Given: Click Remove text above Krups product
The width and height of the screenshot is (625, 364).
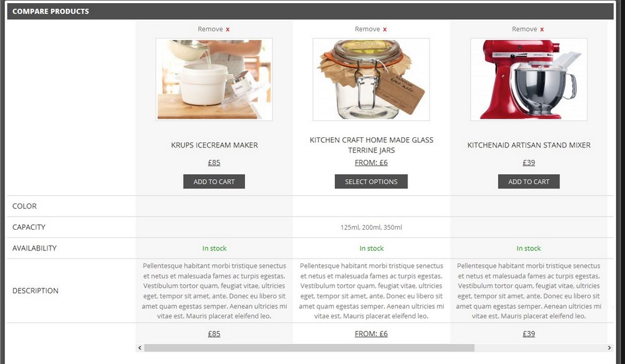Looking at the screenshot, I should [x=210, y=29].
